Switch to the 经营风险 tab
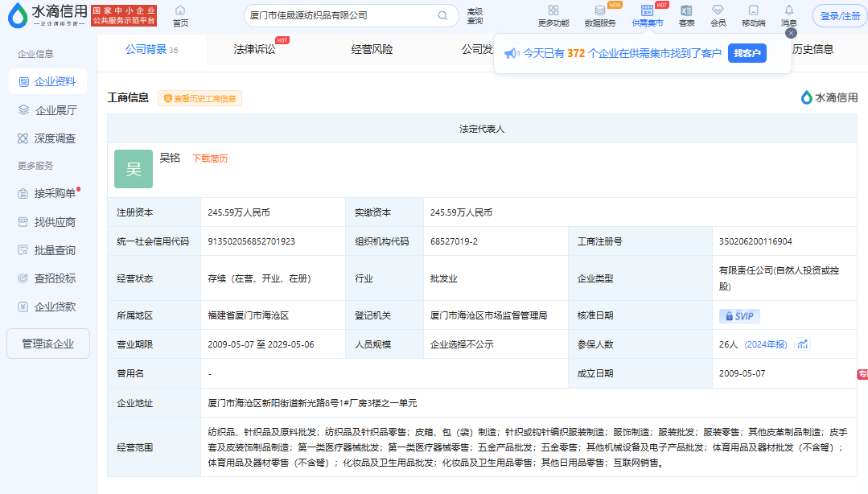The width and height of the screenshot is (868, 494). pos(372,50)
